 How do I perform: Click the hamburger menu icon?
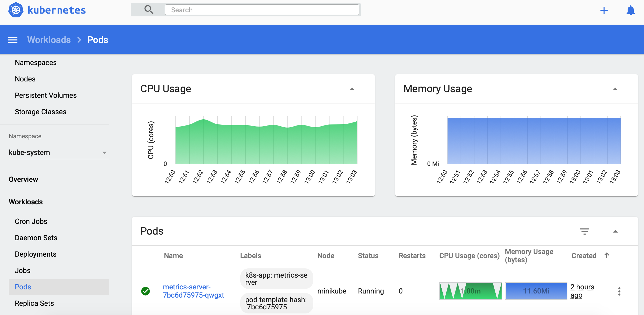(13, 40)
